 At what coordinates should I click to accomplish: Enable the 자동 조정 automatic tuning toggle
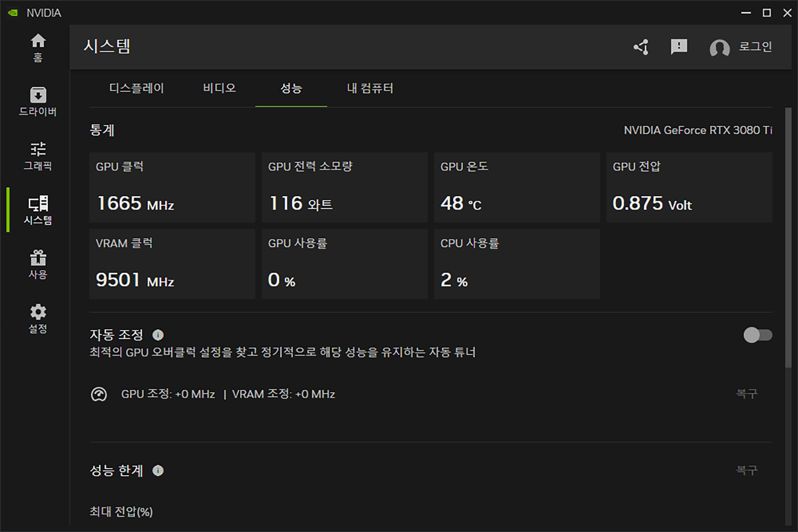[x=757, y=335]
